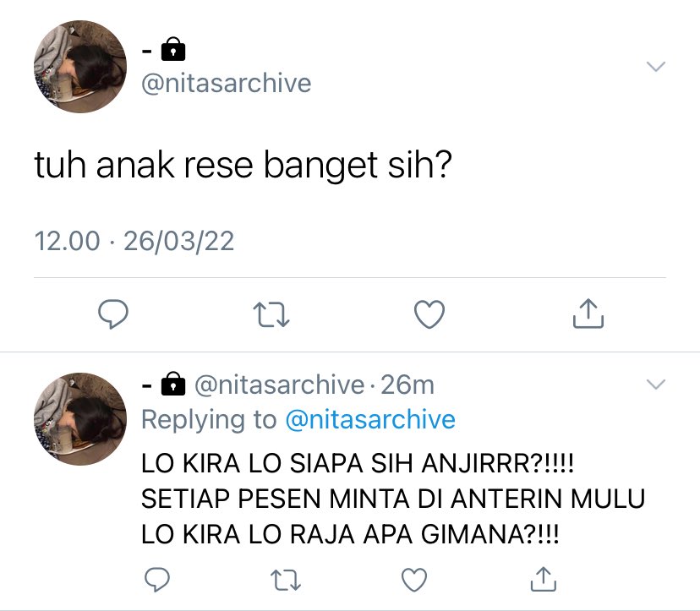
Task: Share the reply tweet via share icon
Action: [544, 579]
